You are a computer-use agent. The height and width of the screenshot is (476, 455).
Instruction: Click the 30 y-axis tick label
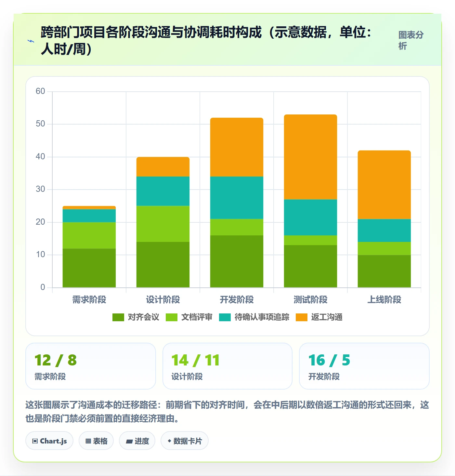tap(40, 189)
